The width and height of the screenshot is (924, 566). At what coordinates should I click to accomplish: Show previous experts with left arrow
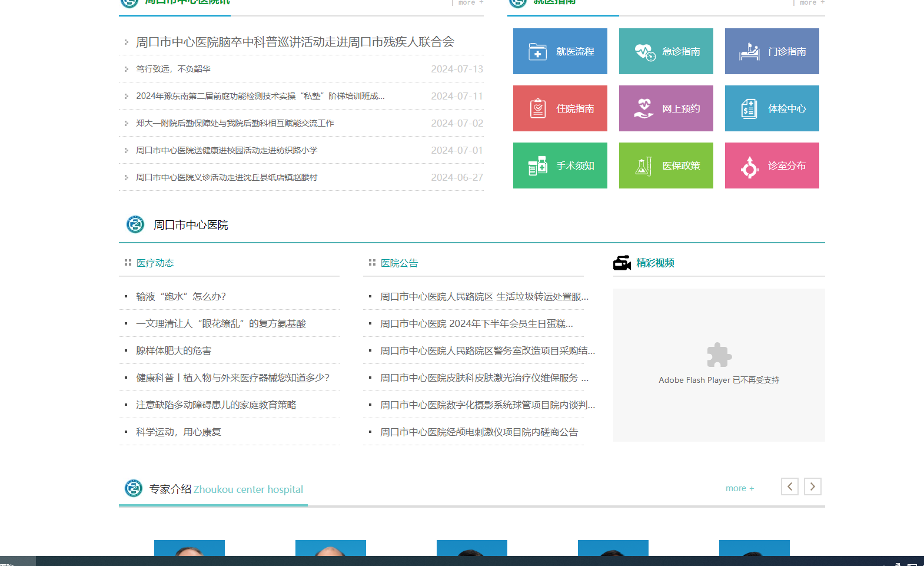pyautogui.click(x=790, y=486)
